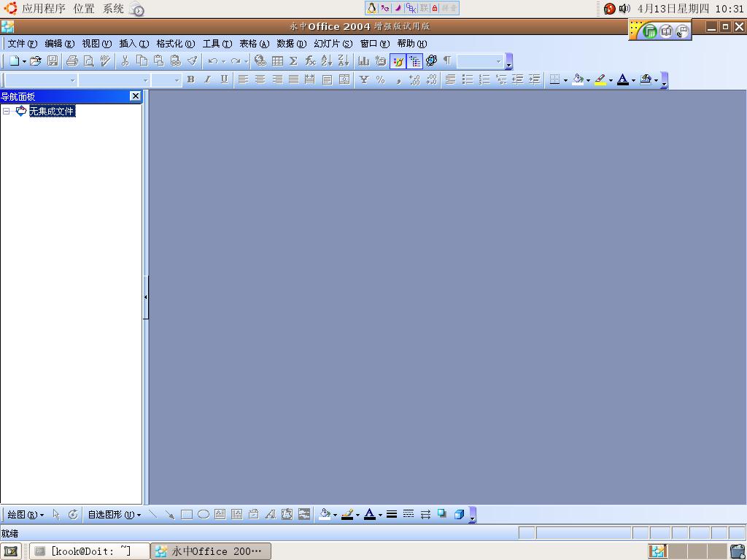The height and width of the screenshot is (560, 747).
Task: Open the font name dropdown
Action: tap(146, 80)
